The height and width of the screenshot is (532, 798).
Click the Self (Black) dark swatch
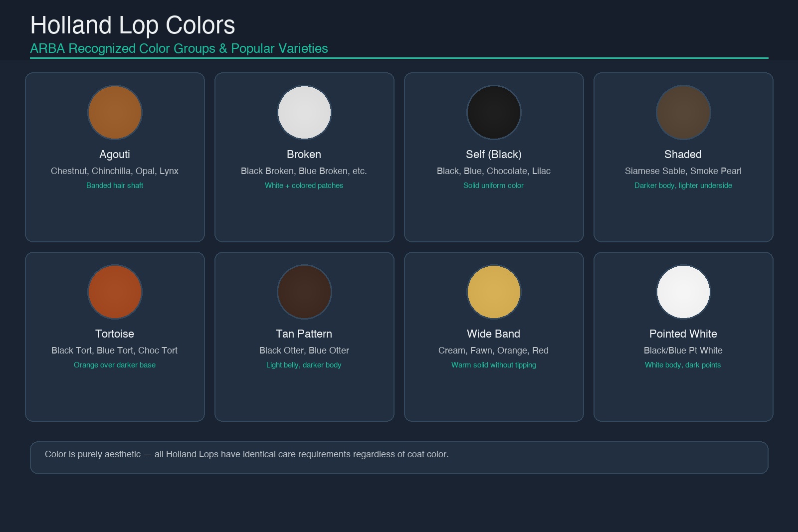coord(494,112)
